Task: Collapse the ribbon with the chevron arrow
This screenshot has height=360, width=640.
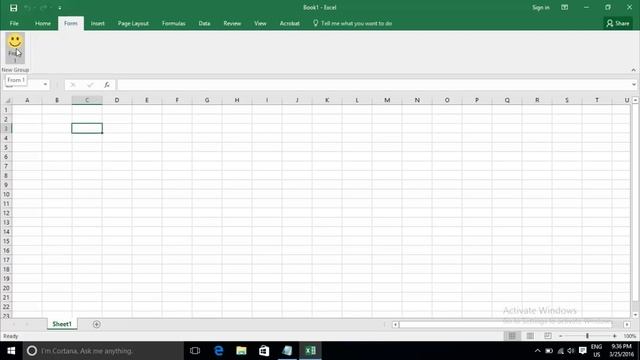Action: coord(633,70)
